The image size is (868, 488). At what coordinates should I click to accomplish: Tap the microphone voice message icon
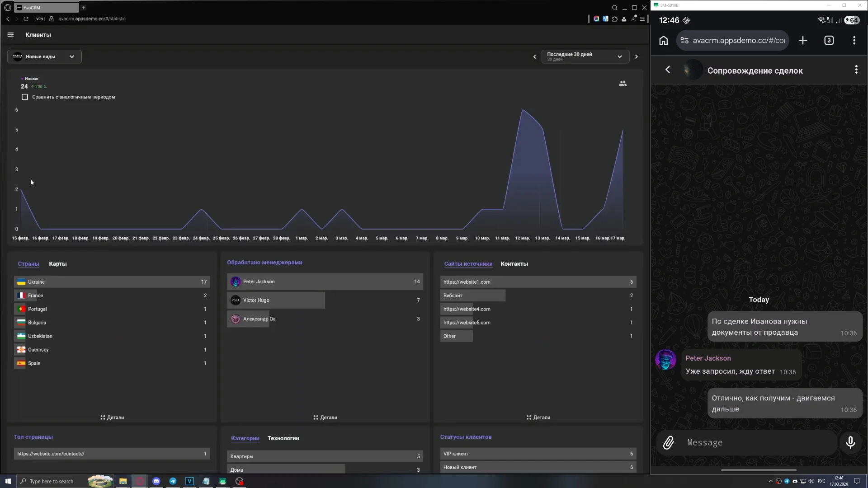tap(850, 442)
